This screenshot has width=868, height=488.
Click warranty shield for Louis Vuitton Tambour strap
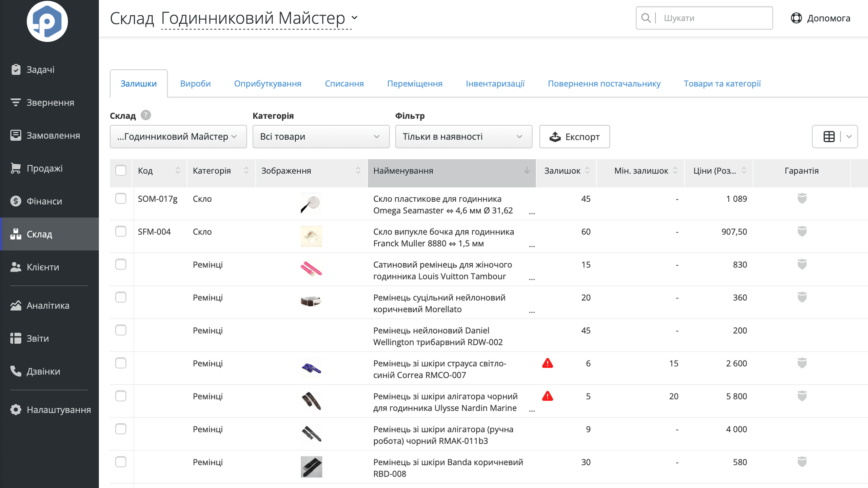(802, 264)
